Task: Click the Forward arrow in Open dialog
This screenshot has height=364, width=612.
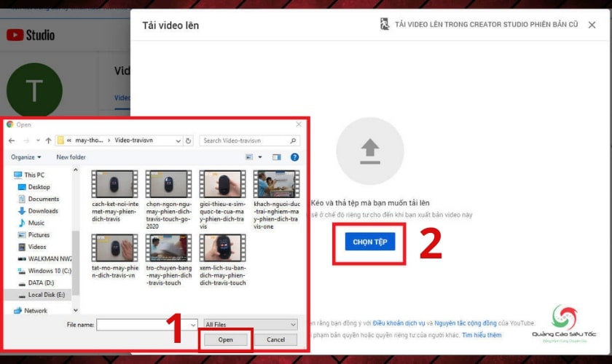Action: tap(26, 141)
